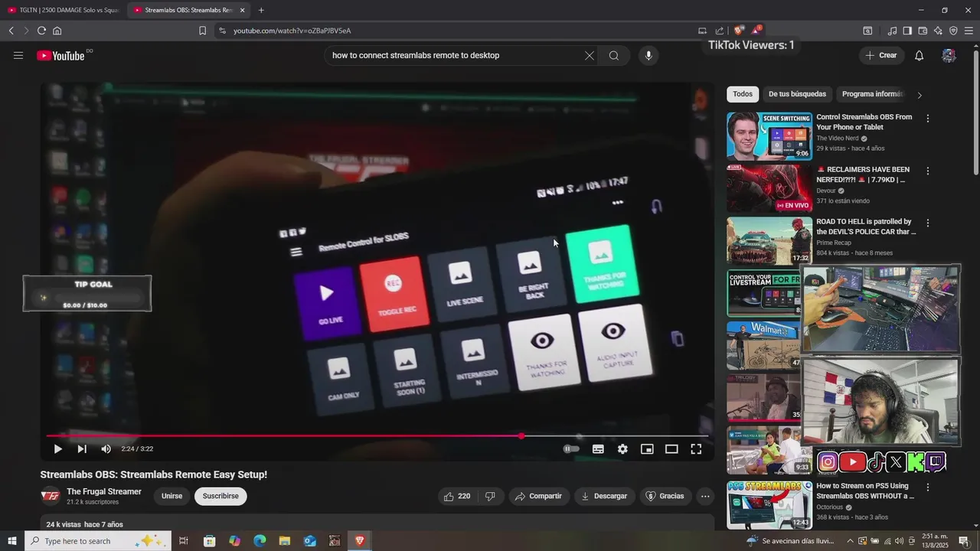
Task: Open the Leo AI sparkle icon
Action: 938,31
